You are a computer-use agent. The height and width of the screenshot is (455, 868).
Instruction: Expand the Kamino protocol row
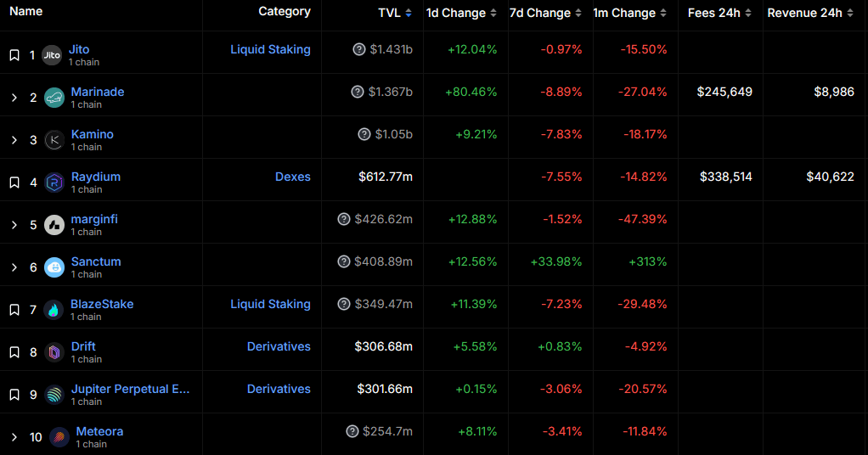pyautogui.click(x=14, y=140)
